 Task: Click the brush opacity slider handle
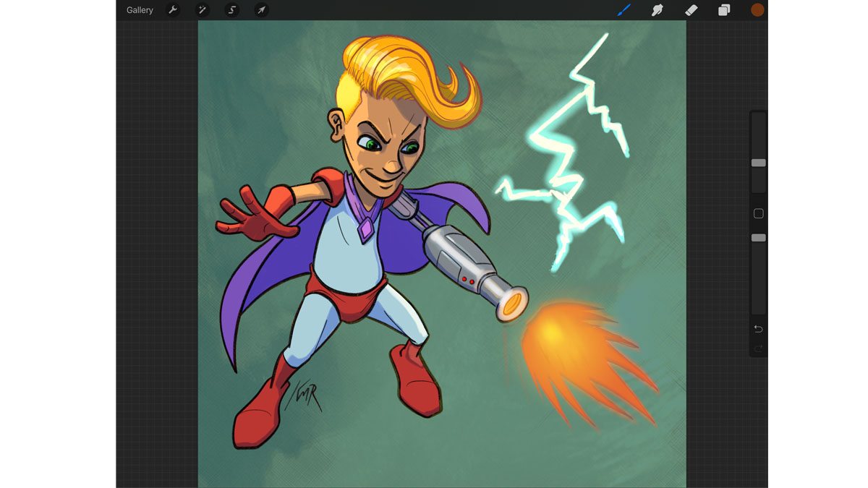pos(758,238)
